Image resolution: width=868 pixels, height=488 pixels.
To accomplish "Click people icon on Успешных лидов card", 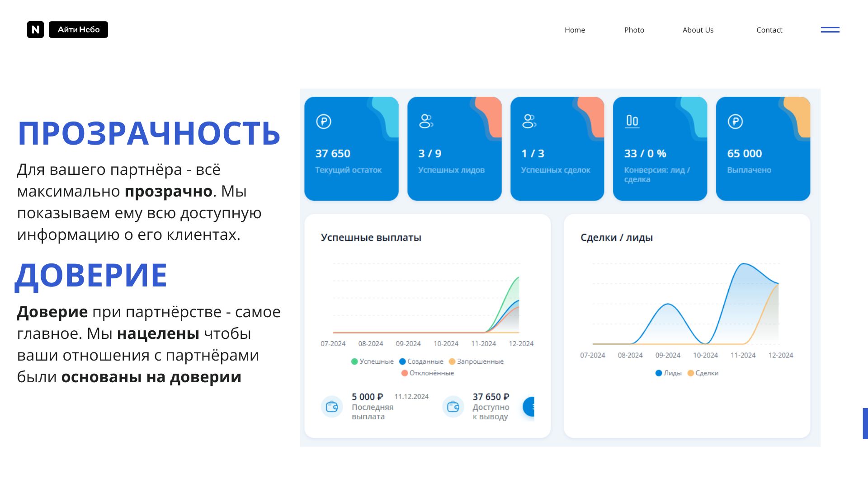I will [x=426, y=121].
